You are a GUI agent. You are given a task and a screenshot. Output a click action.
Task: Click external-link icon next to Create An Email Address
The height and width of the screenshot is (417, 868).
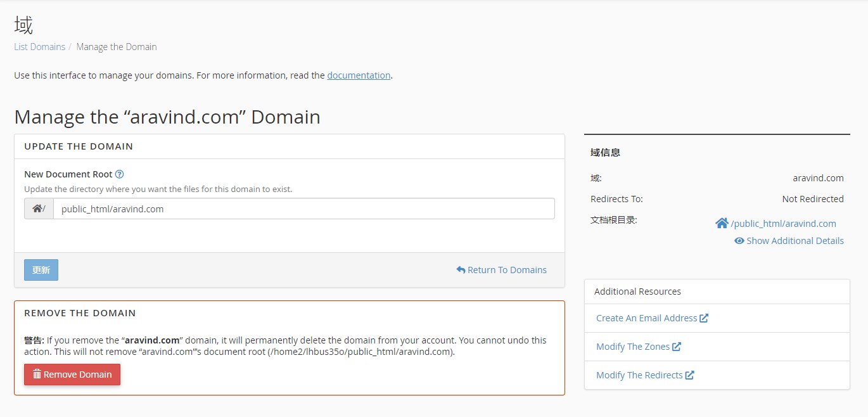[x=704, y=318]
